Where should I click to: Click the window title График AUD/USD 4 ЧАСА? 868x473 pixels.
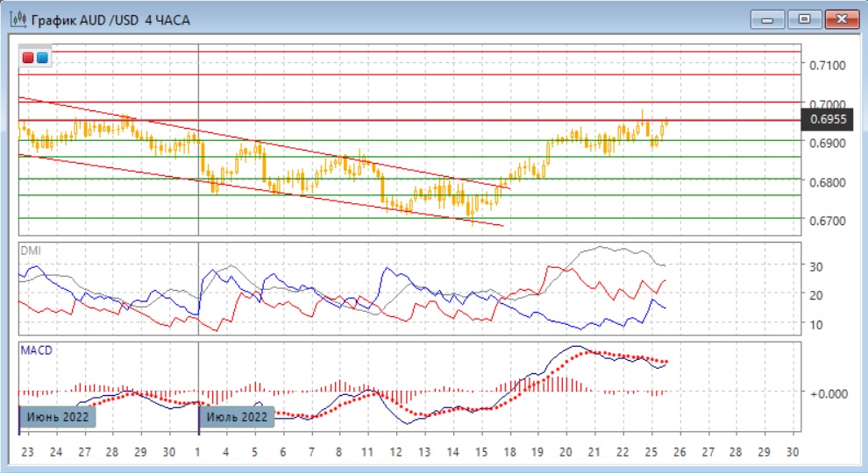click(x=112, y=18)
